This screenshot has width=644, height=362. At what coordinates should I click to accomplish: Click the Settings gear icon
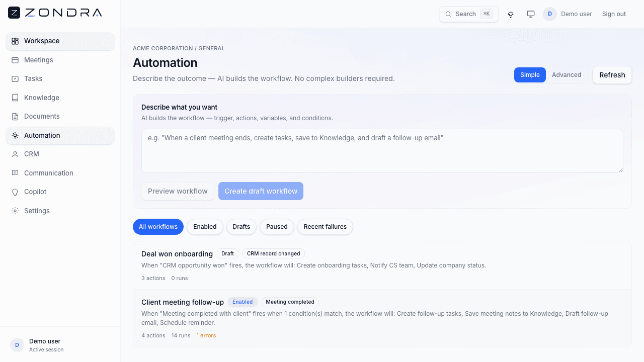(15, 211)
